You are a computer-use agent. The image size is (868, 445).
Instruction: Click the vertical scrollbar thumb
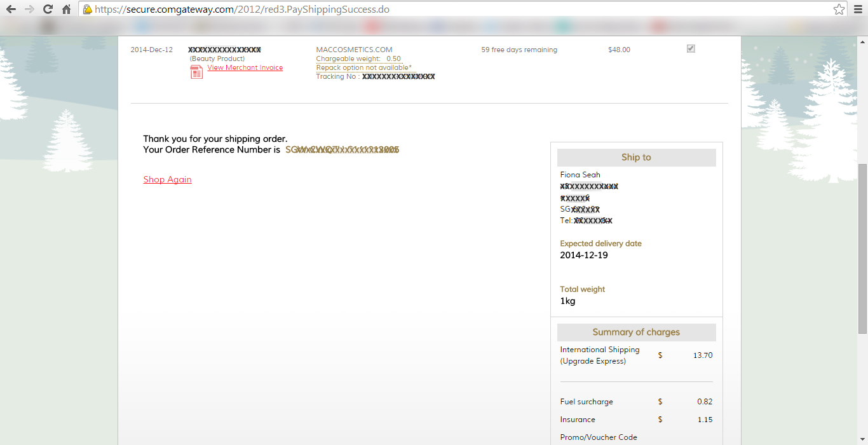pos(862,248)
